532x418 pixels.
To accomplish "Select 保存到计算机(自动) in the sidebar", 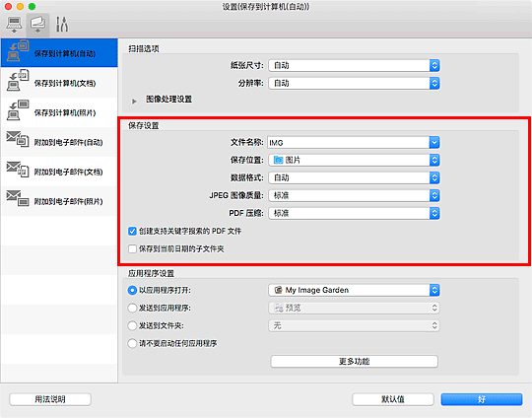I will tap(59, 53).
